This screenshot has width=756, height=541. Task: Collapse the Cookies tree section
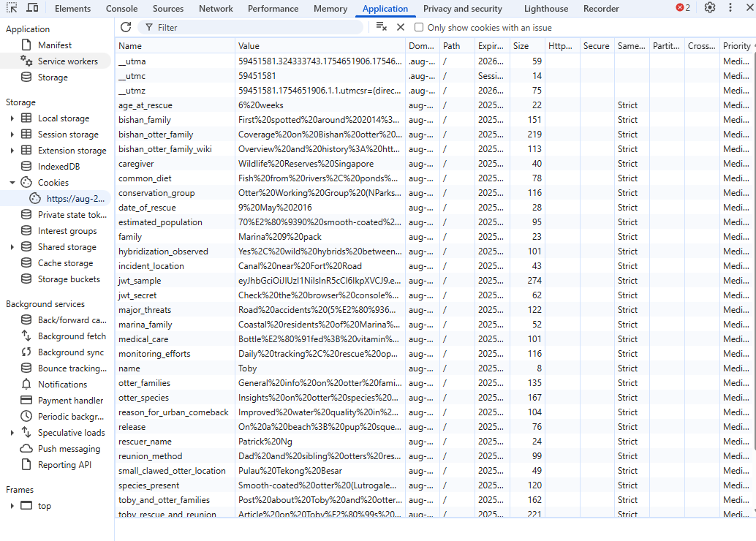12,183
